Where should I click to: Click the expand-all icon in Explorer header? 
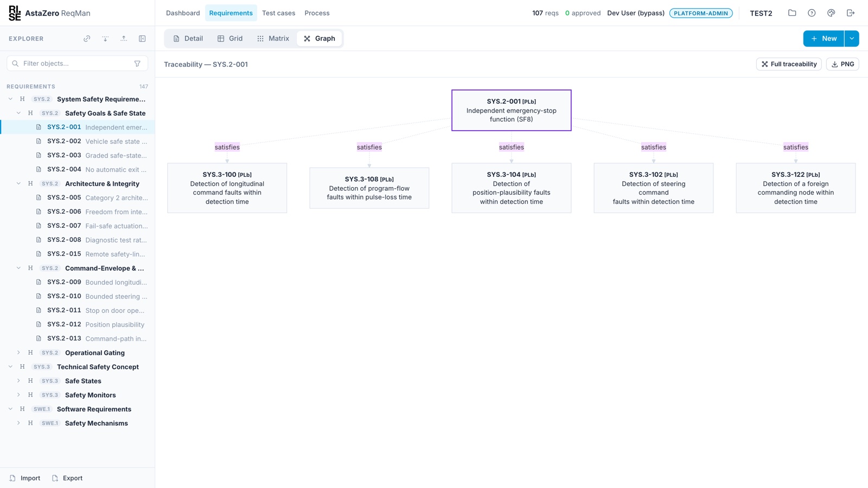(105, 38)
